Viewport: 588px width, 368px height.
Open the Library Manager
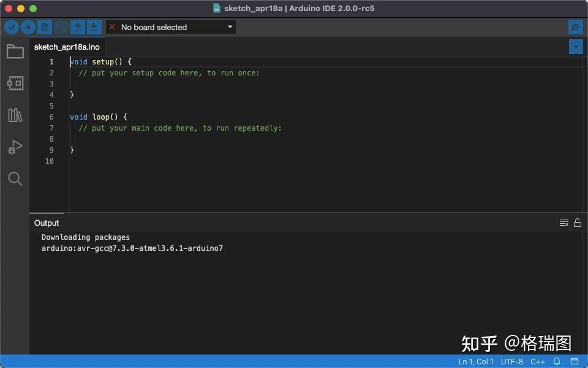point(15,115)
